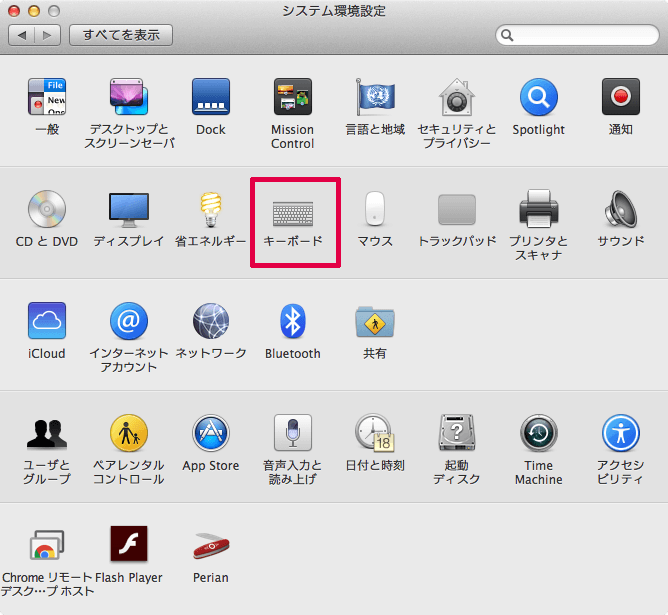
Task: Open App Store preferences icon
Action: coord(211,433)
